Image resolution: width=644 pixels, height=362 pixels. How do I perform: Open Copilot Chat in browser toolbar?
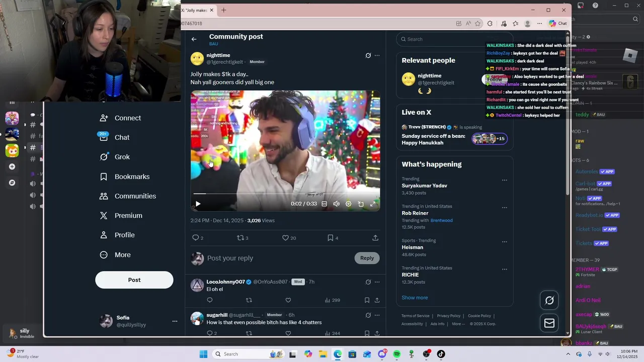[558, 24]
